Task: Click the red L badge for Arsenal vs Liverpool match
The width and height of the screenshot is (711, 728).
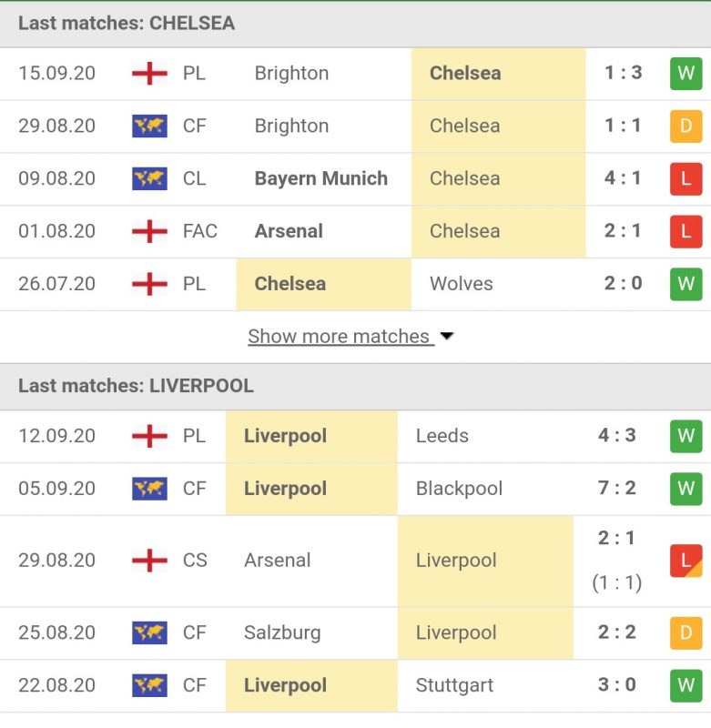Action: coord(686,561)
